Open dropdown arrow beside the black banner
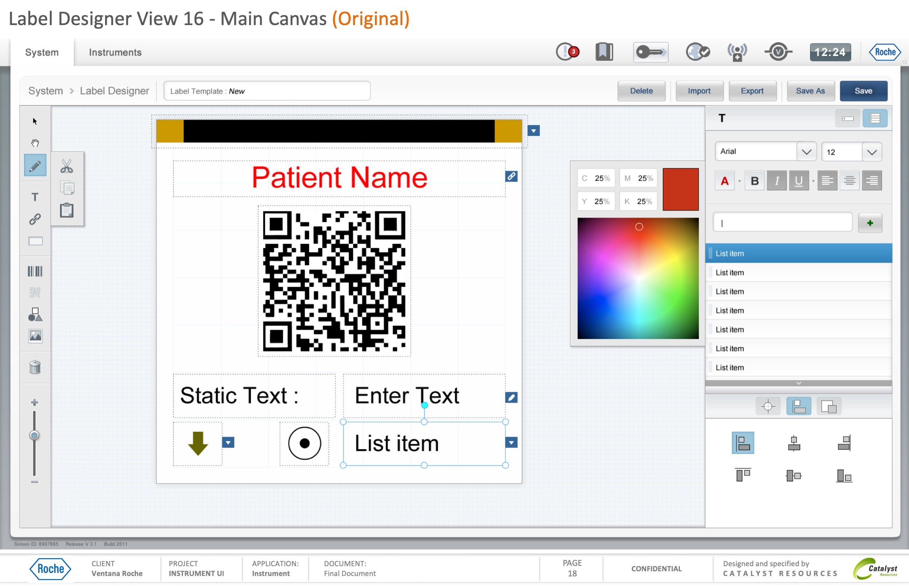Screen dimensions: 909x588 coord(533,131)
